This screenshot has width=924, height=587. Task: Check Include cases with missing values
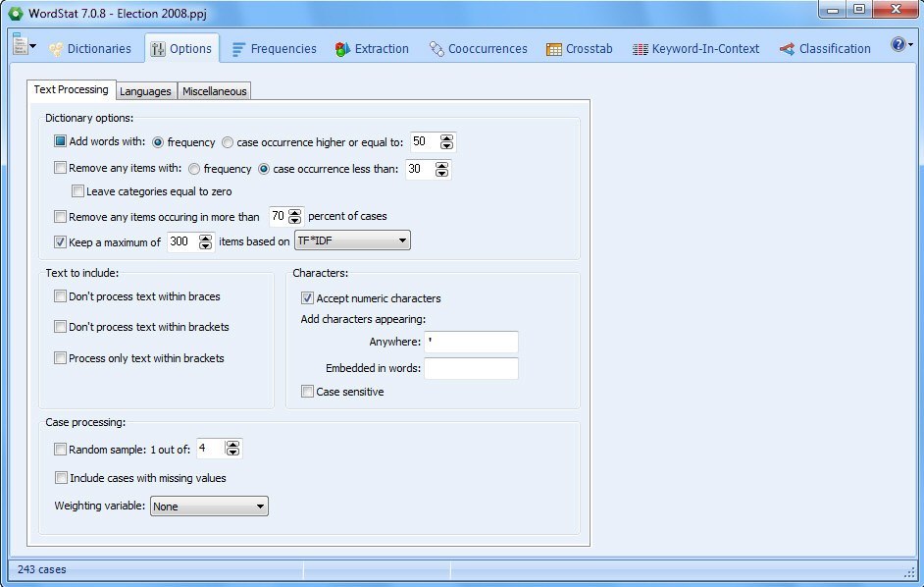pos(61,478)
